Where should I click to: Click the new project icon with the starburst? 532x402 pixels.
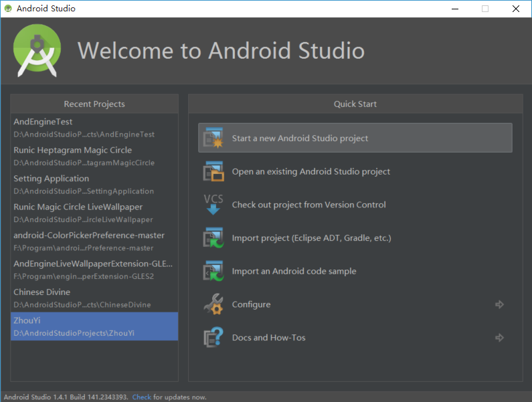213,138
